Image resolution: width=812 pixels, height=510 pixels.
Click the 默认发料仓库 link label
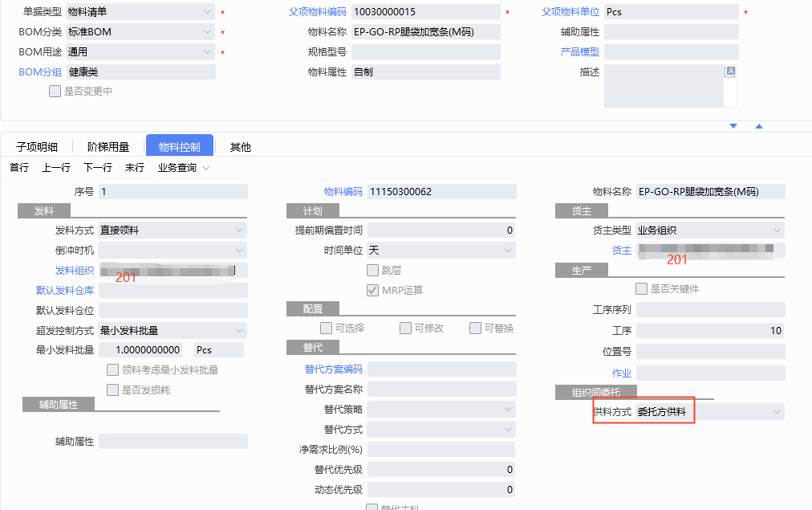(65, 291)
